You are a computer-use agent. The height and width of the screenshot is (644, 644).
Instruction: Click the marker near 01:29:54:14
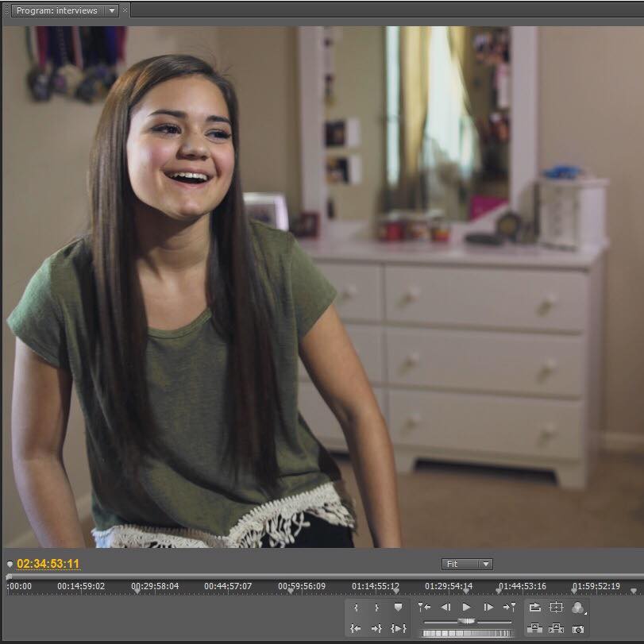(x=466, y=591)
